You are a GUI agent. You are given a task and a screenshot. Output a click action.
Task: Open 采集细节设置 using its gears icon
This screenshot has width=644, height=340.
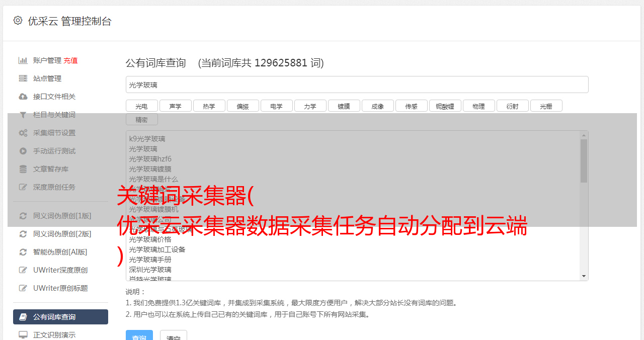(x=23, y=133)
